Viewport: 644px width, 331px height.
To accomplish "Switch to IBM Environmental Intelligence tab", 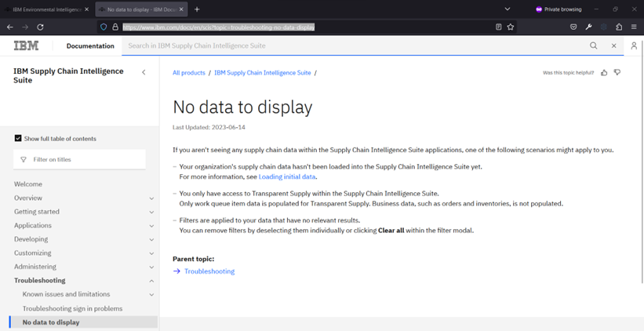I will tap(47, 9).
